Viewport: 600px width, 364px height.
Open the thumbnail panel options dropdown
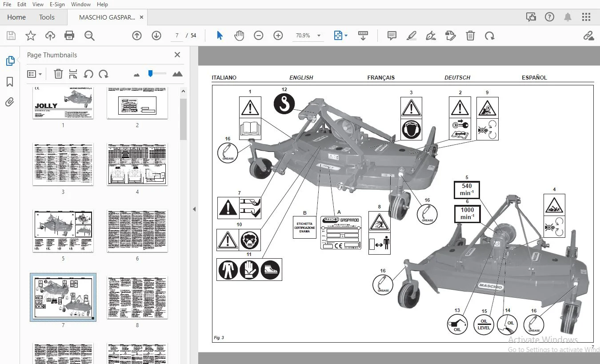point(35,74)
